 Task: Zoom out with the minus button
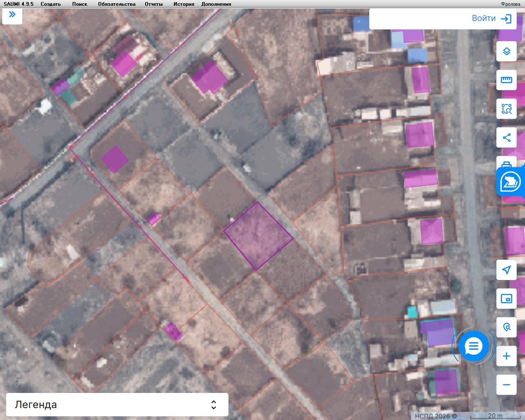(507, 385)
